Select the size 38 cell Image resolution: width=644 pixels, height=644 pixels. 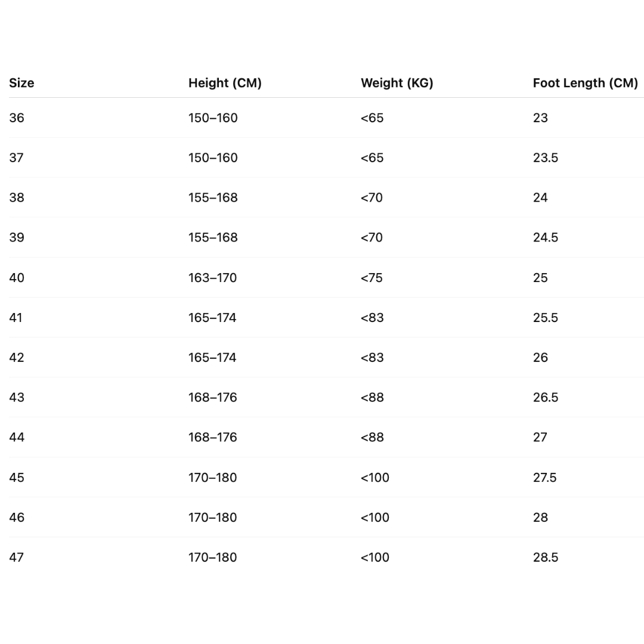[x=17, y=198]
